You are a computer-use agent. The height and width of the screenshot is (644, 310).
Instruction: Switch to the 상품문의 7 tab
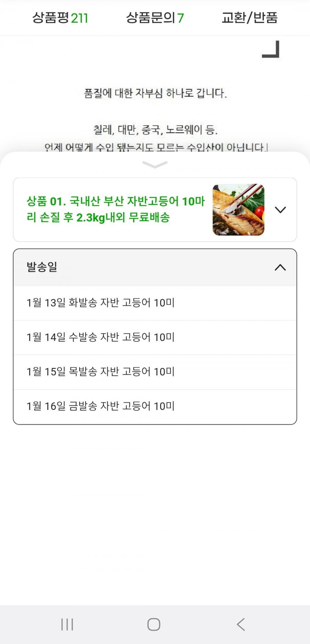[155, 18]
